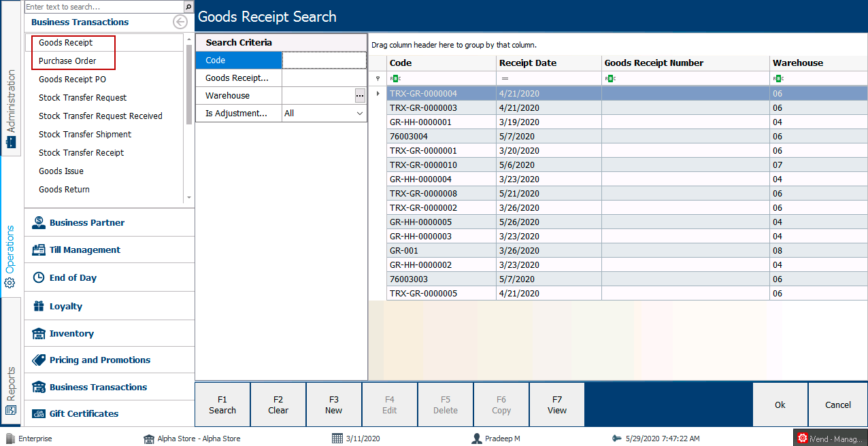This screenshot has width=868, height=446.
Task: Open the Till Management icon
Action: [x=39, y=250]
